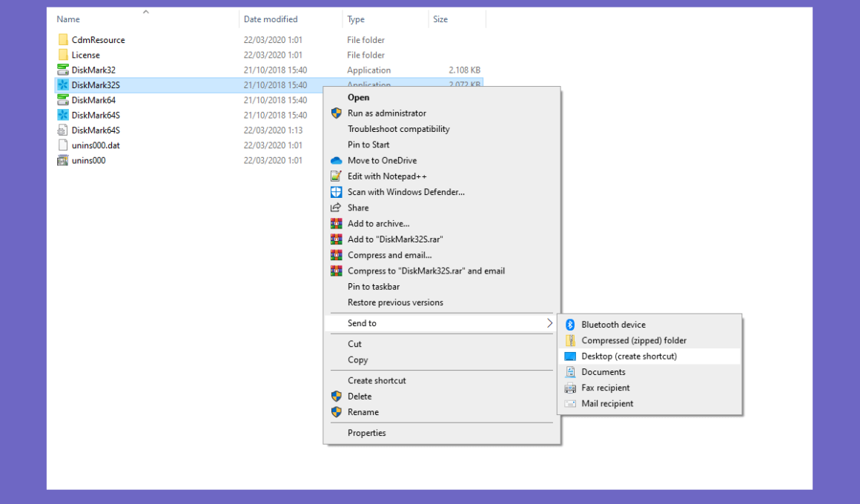Click the blue DiskMark64S application icon
Viewport: 860px width, 504px height.
point(63,115)
